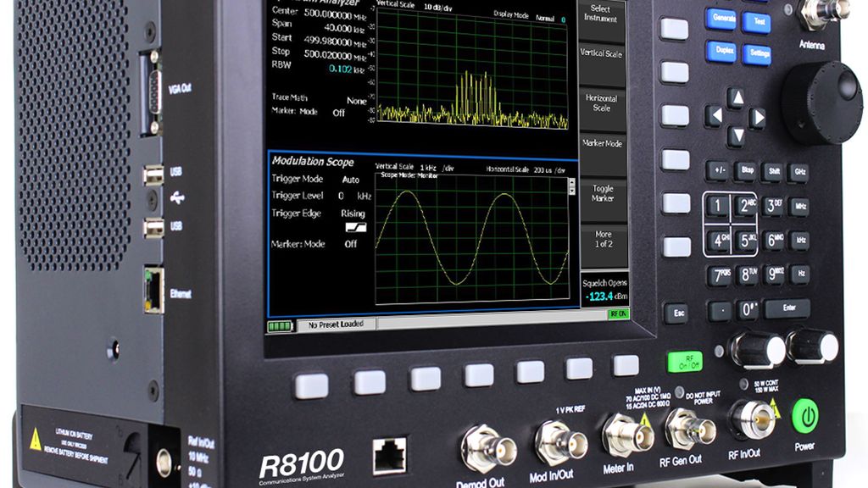Select the Trace Math None setting
The width and height of the screenshot is (868, 488).
(357, 101)
